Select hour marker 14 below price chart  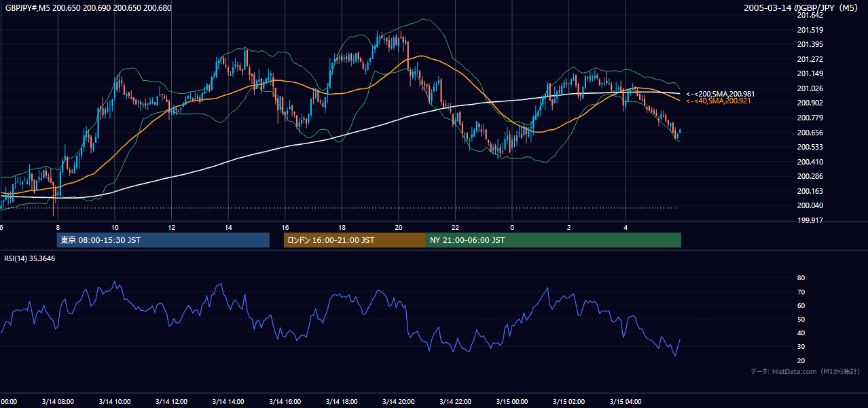(228, 228)
